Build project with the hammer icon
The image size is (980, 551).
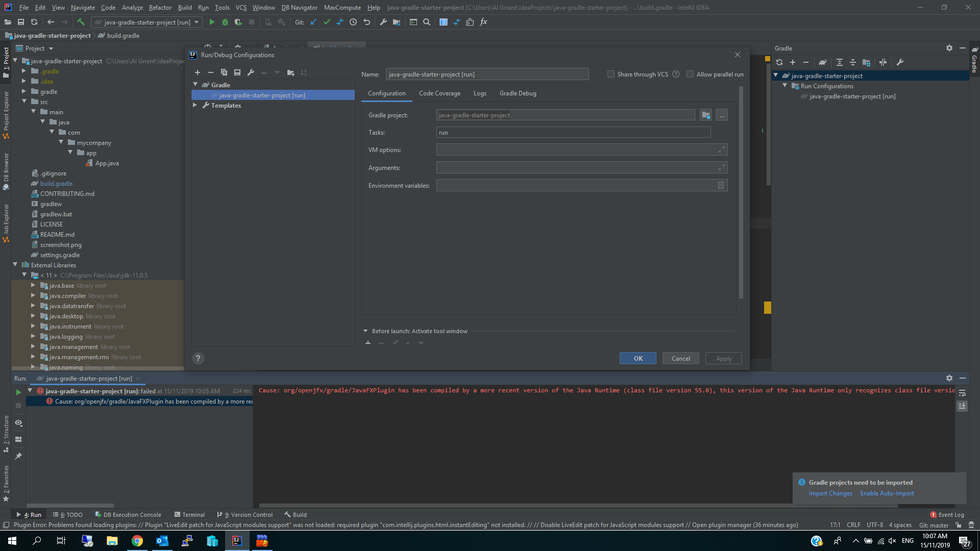click(x=81, y=22)
